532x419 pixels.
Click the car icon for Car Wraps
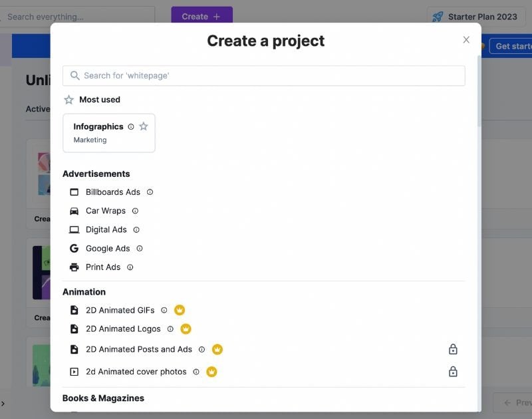pos(74,211)
